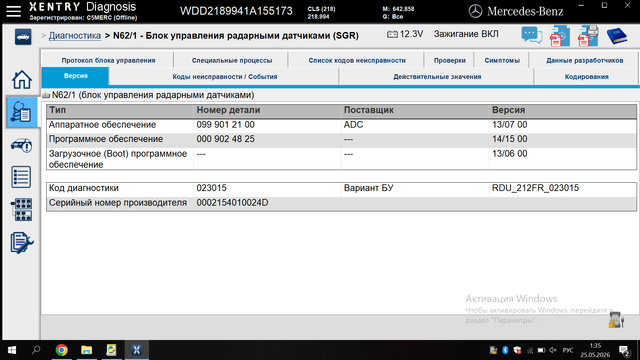Click the РУС language indicator

point(568,350)
